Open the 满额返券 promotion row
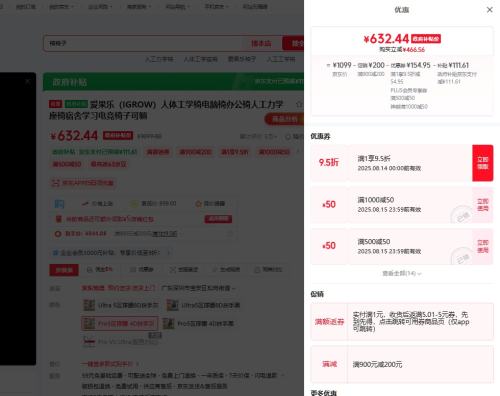500x396 pixels. tap(402, 322)
